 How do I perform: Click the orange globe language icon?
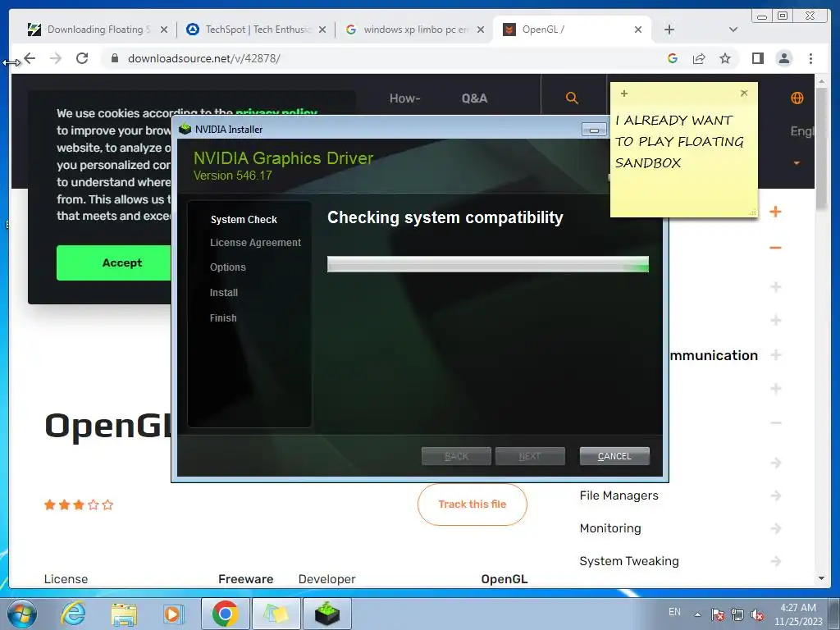[797, 98]
